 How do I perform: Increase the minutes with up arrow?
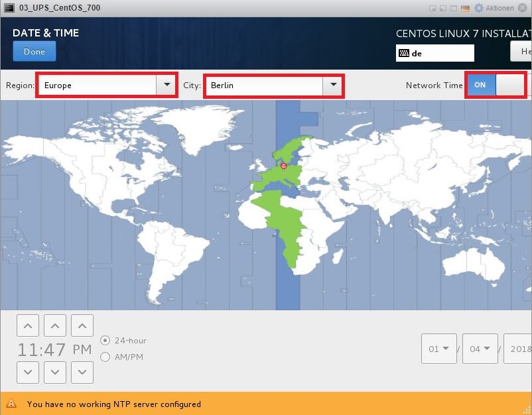point(55,326)
